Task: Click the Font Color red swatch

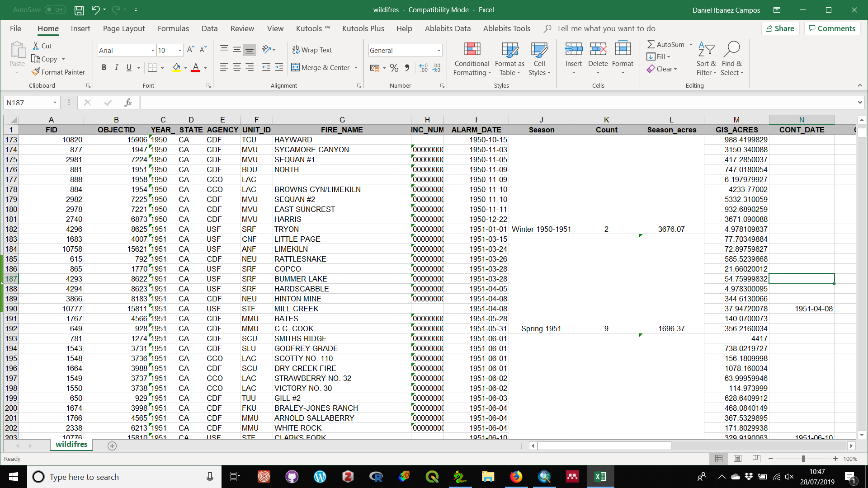Action: [196, 68]
